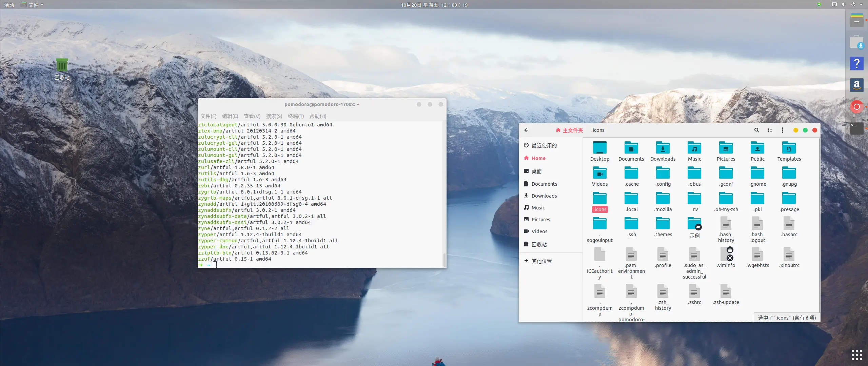868x366 pixels.
Task: Select Recent (最近使用的) in sidebar
Action: click(544, 145)
